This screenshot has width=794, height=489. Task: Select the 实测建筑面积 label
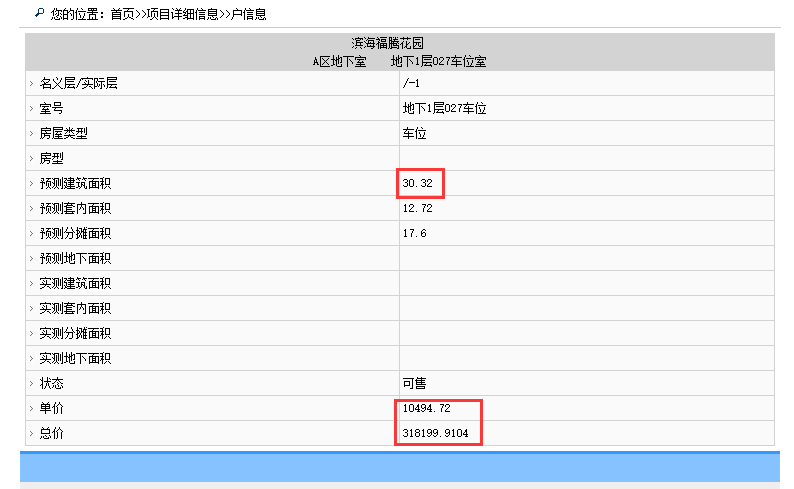(x=75, y=283)
